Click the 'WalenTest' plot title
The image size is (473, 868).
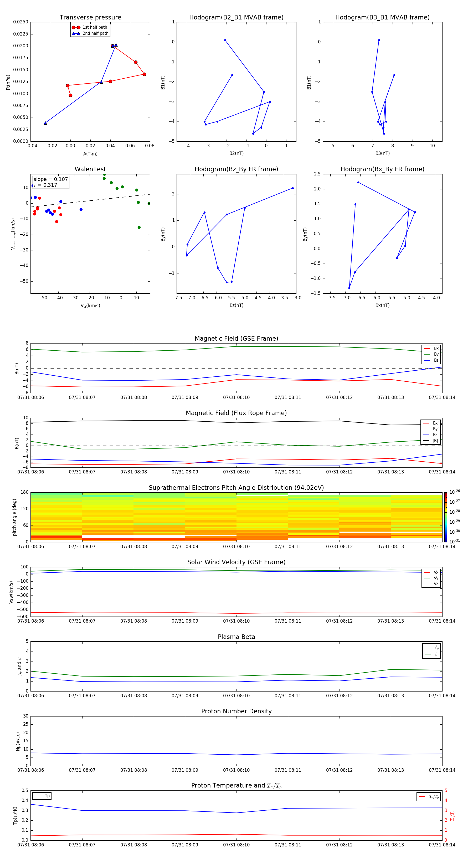tap(90, 169)
